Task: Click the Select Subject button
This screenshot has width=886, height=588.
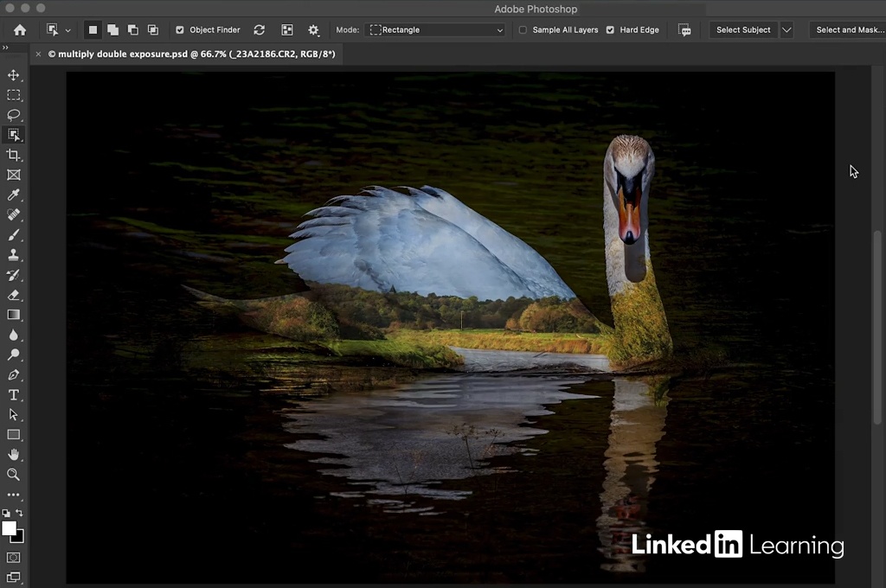Action: pyautogui.click(x=743, y=30)
